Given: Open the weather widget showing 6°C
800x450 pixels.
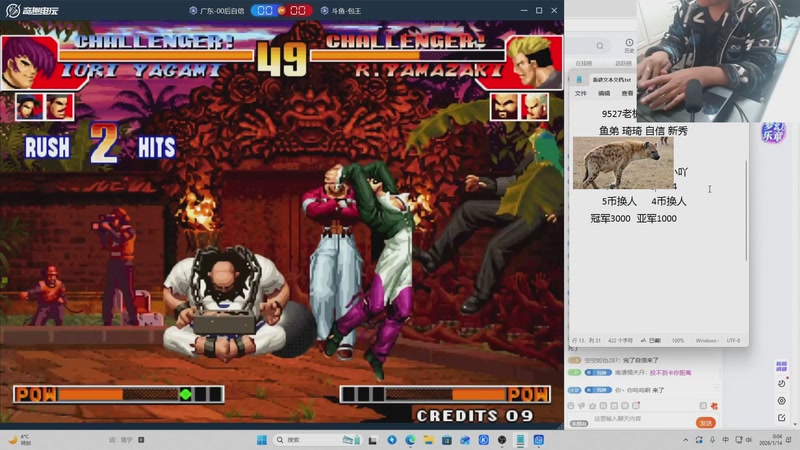Looking at the screenshot, I should (19, 440).
